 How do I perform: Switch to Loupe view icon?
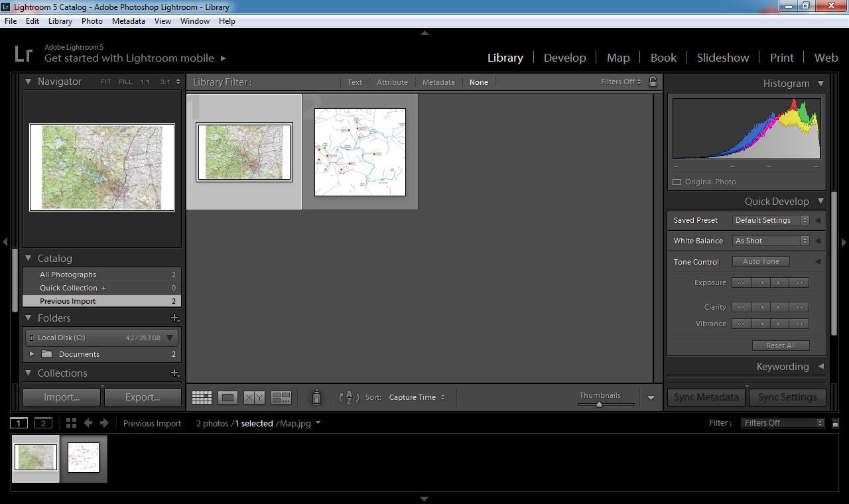228,397
